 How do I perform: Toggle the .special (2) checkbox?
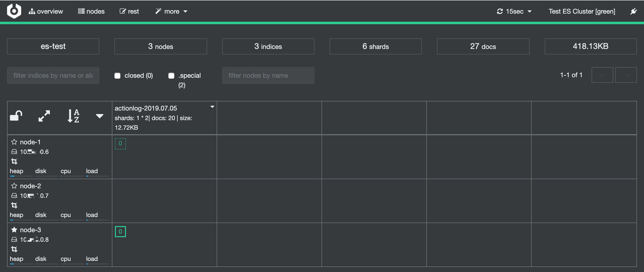[x=171, y=76]
